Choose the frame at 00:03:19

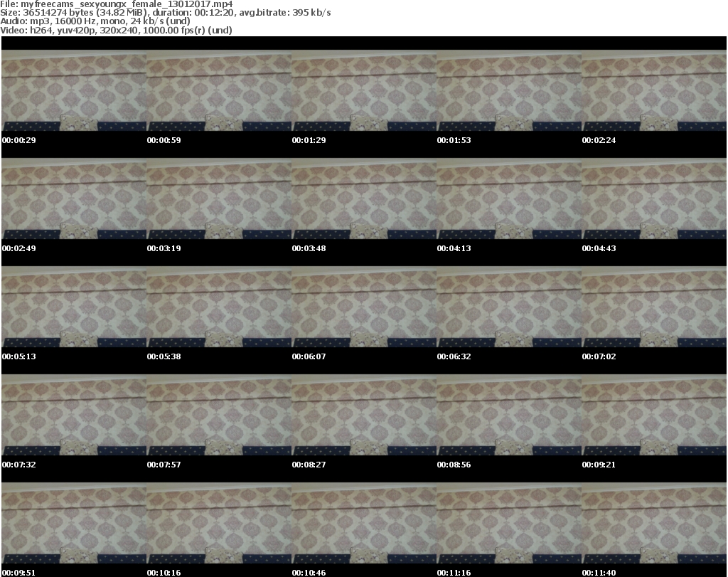(x=219, y=198)
